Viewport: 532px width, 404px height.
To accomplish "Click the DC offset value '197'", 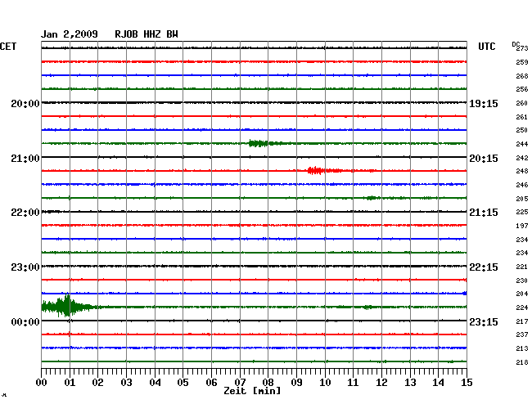I will [522, 226].
